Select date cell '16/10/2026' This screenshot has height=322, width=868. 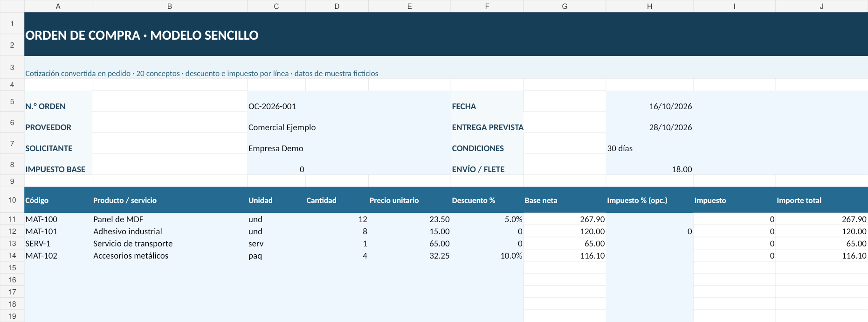[x=650, y=101]
